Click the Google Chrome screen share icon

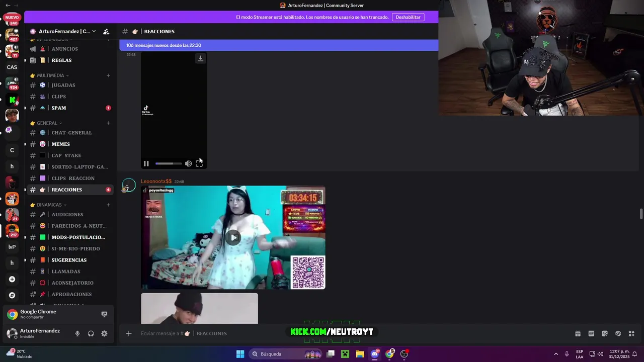pos(104,314)
